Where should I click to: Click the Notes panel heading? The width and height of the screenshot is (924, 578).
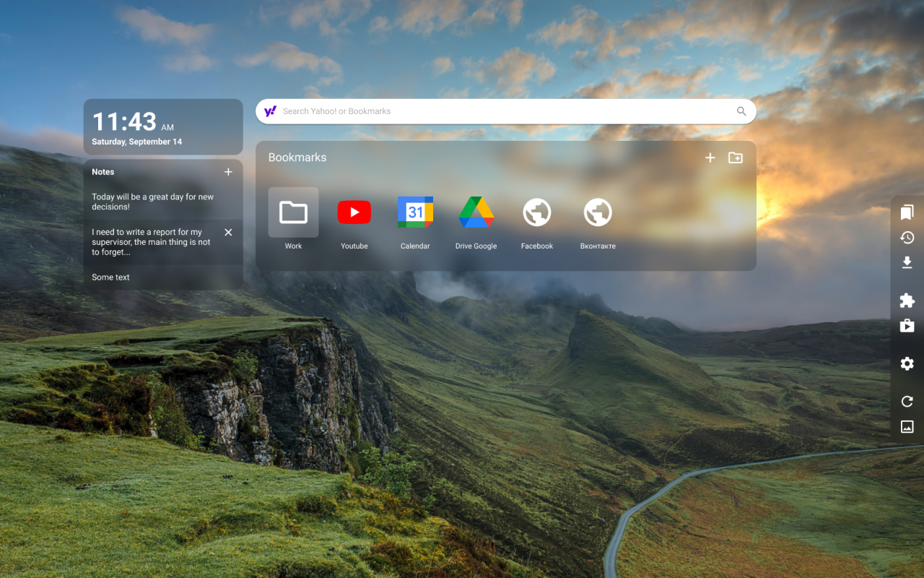[103, 172]
